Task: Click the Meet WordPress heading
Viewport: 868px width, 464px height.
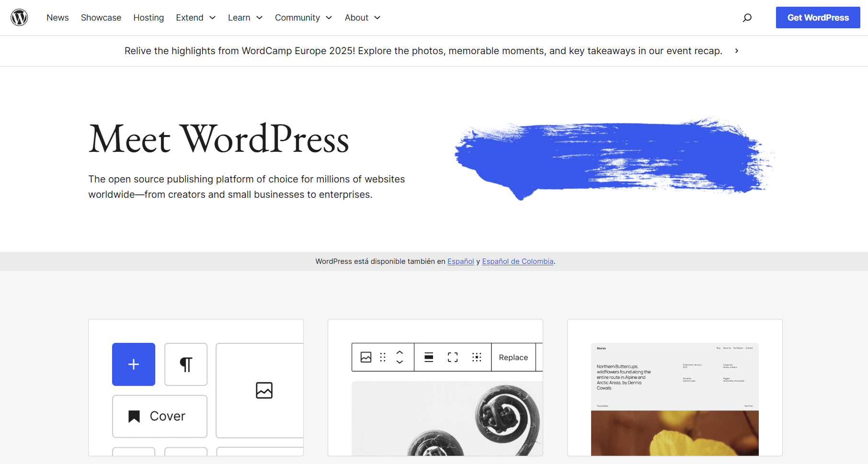Action: (219, 139)
